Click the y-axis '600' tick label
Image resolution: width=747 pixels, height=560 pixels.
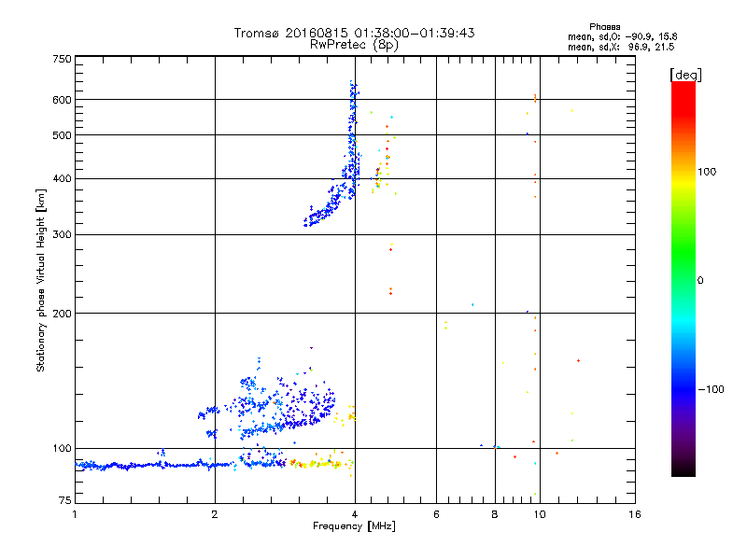62,100
